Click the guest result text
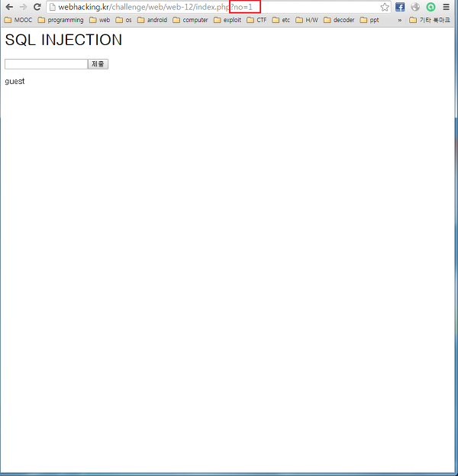Screen dimensions: 458x476 (x=15, y=81)
